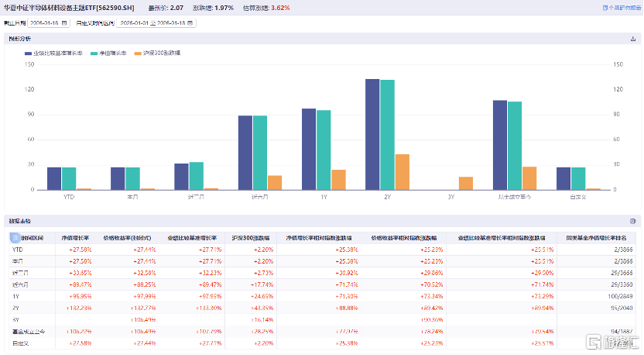Click the +17.74% CSI 300 value
644x355 pixels.
(263, 284)
